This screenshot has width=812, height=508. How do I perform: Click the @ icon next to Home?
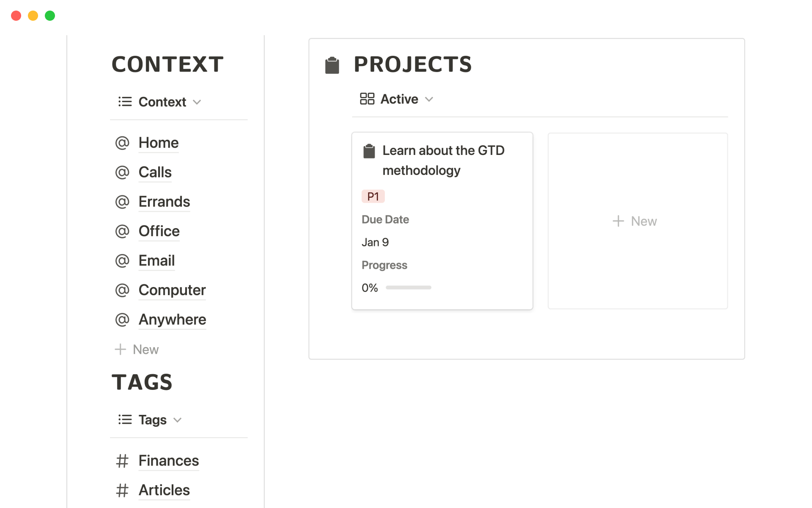pos(122,143)
